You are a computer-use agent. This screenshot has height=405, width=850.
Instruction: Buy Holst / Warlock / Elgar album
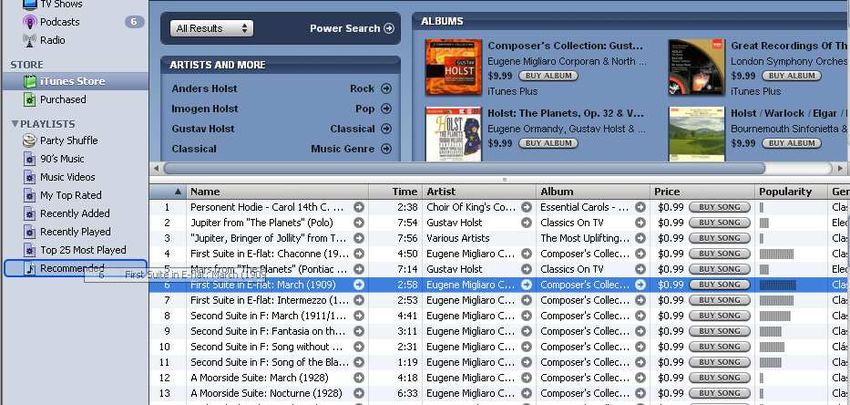tap(791, 144)
